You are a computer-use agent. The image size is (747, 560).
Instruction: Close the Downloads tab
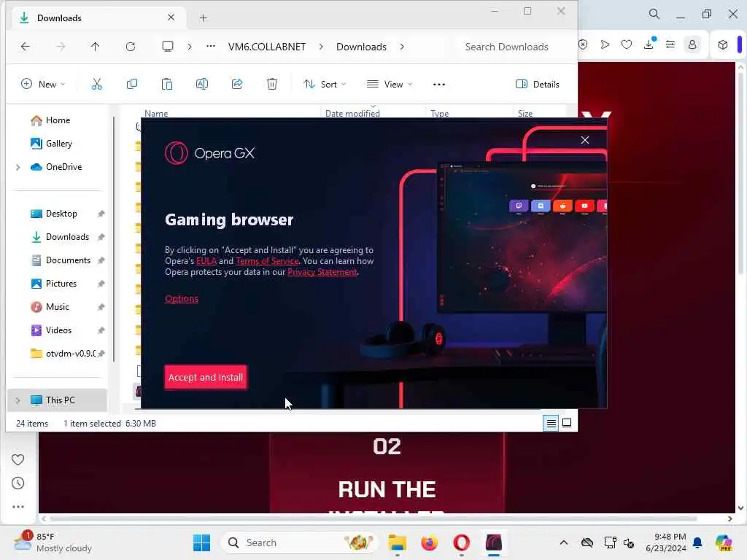coord(171,17)
